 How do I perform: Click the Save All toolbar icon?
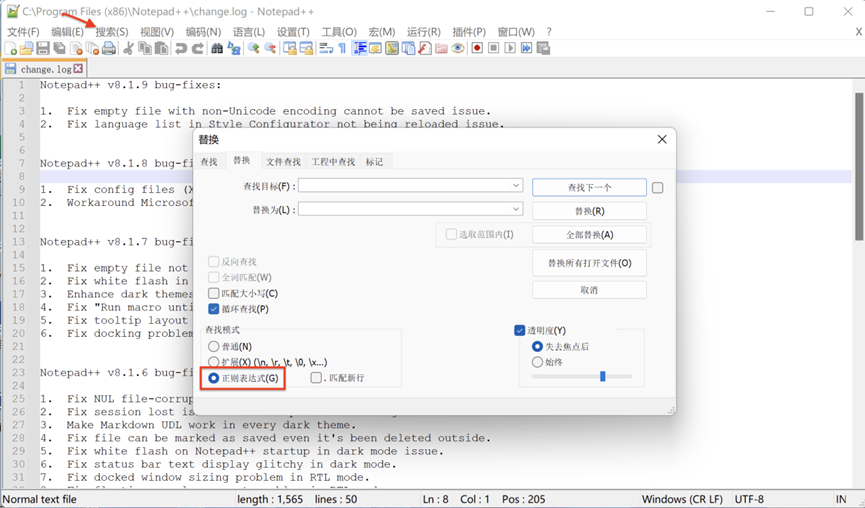click(60, 49)
